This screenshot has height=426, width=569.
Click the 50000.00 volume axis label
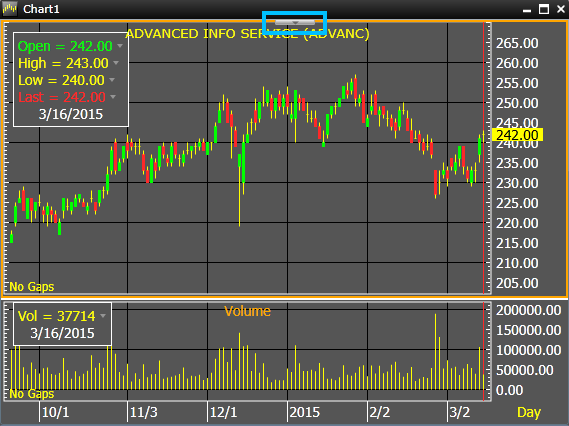(525, 370)
